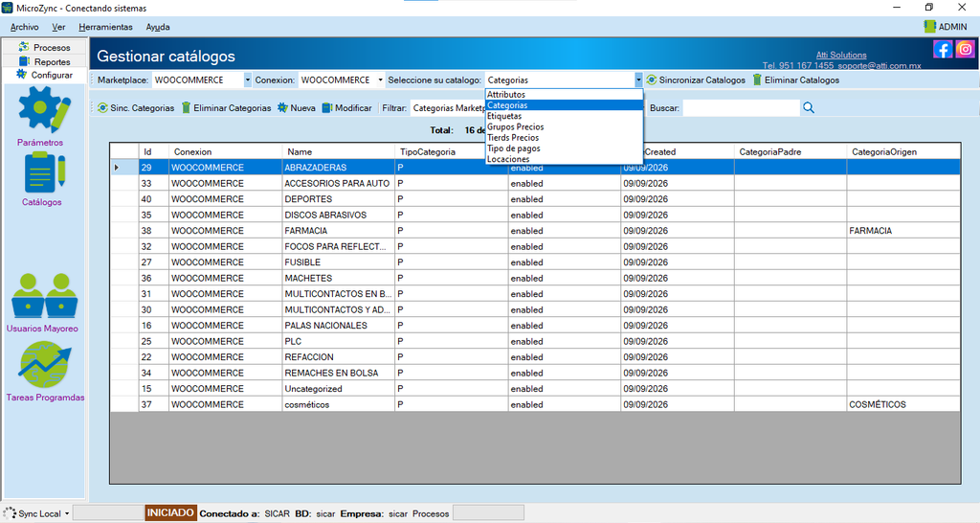Sort by CategoriaOrigen column header
The width and height of the screenshot is (980, 523).
[903, 151]
